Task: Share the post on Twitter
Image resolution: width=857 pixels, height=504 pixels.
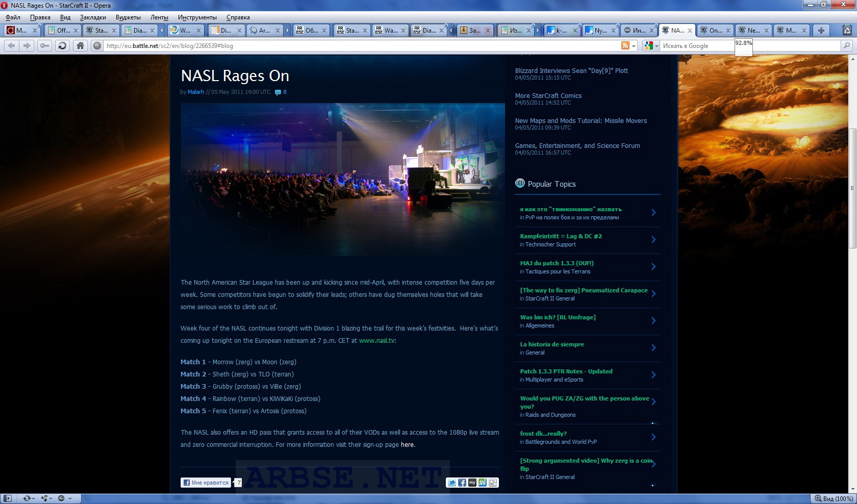Action: point(451,483)
